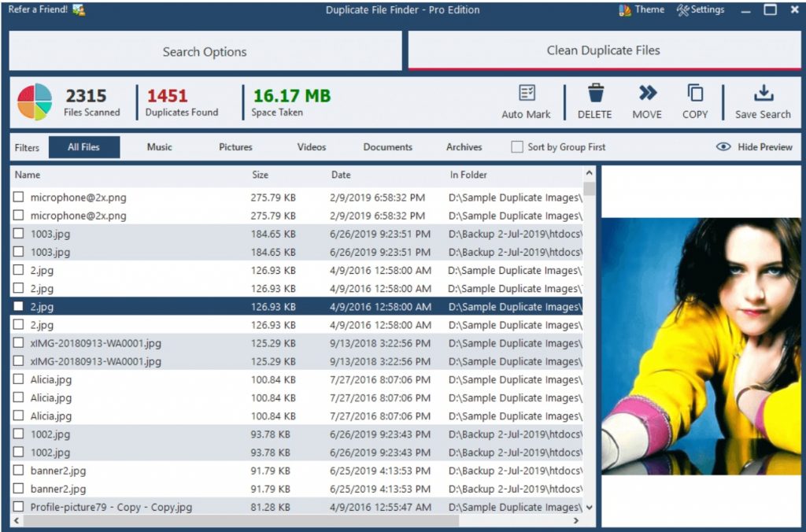
Task: Open the Theme icon in title bar
Action: (x=625, y=10)
